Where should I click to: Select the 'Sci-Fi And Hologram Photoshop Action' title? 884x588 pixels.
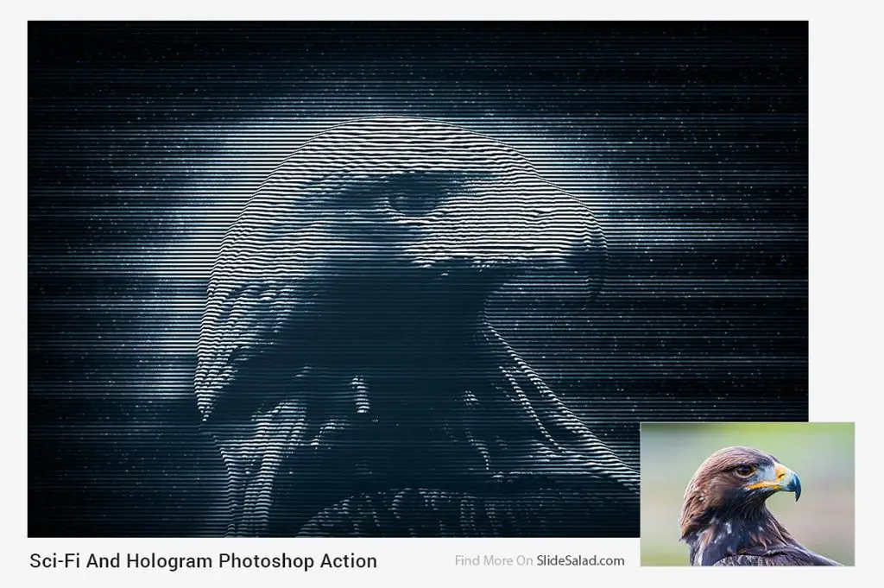(x=203, y=561)
